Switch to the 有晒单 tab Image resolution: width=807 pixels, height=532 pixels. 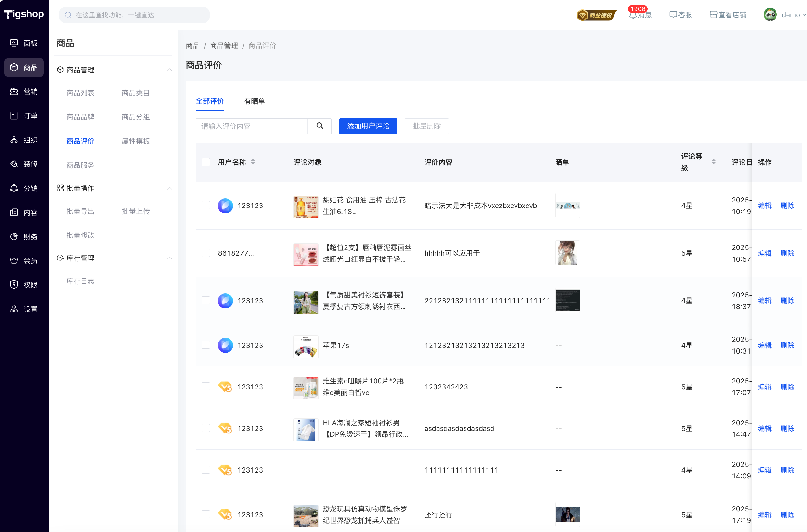254,101
